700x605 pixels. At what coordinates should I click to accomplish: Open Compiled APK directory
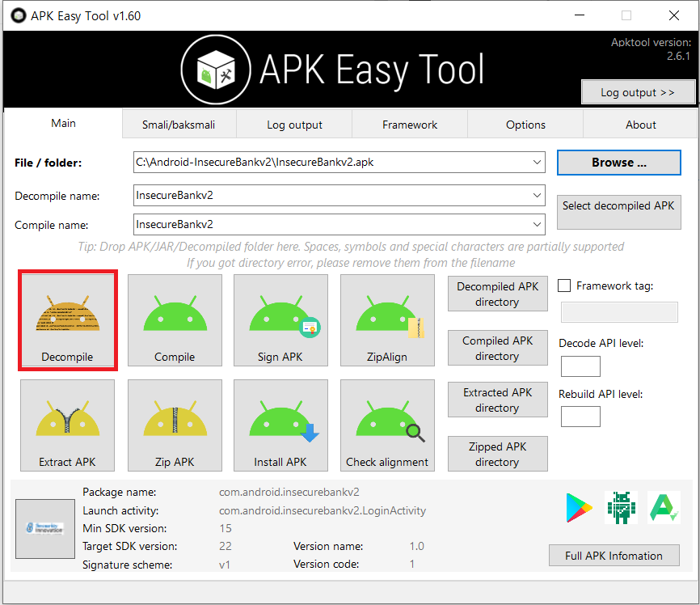[498, 348]
